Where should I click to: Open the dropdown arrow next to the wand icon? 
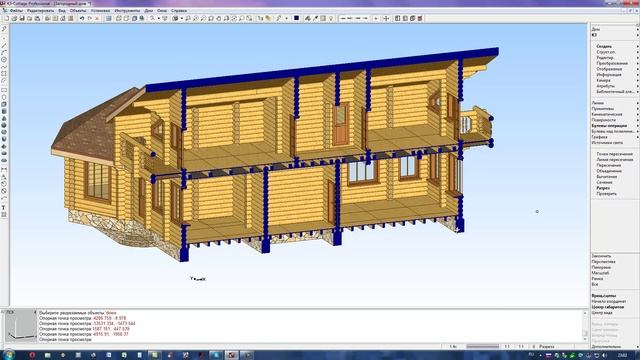coord(286,18)
